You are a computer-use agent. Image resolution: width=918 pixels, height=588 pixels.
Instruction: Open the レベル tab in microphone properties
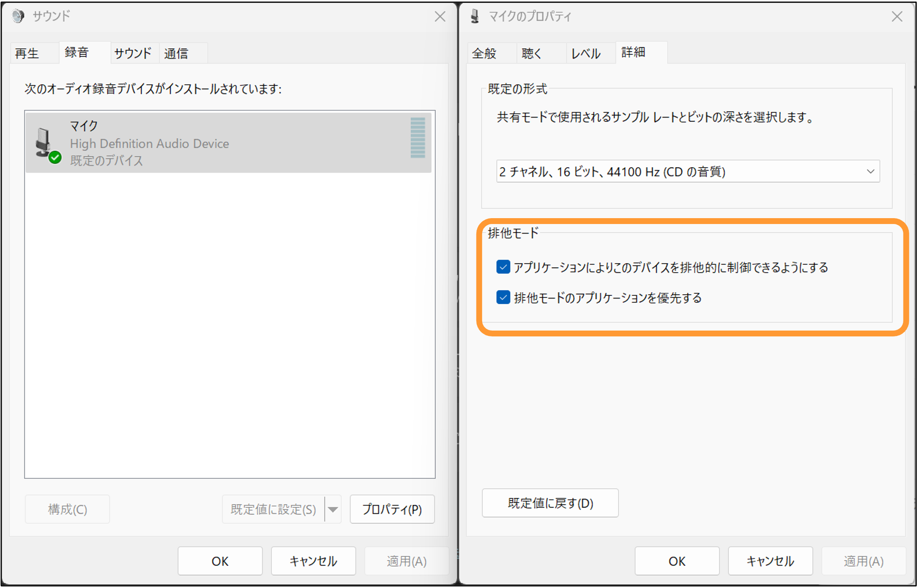coord(586,53)
